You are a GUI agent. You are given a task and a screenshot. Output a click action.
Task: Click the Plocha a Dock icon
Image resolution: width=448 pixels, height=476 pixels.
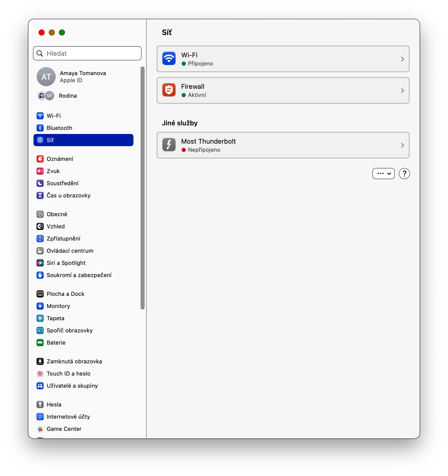(40, 294)
